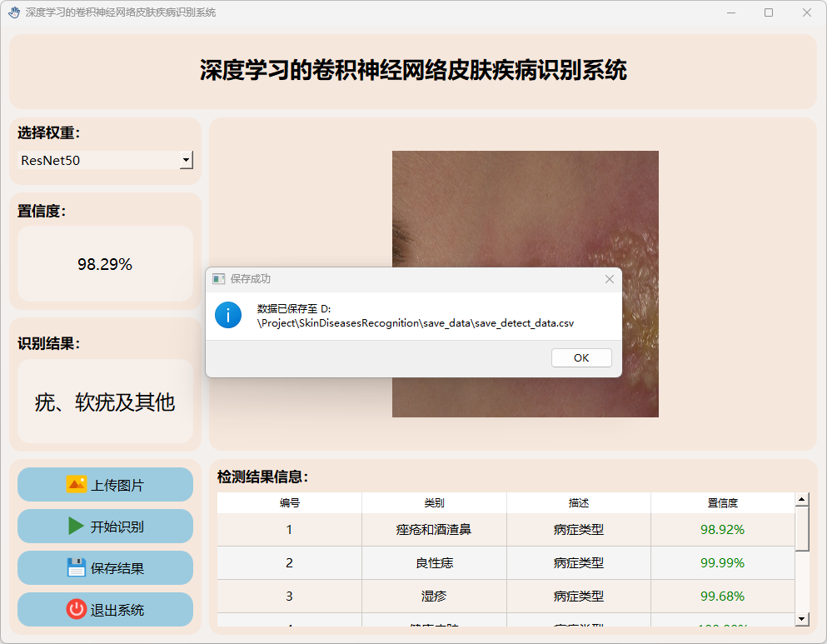
Task: Click the table scrollbar up arrow
Action: pos(802,499)
